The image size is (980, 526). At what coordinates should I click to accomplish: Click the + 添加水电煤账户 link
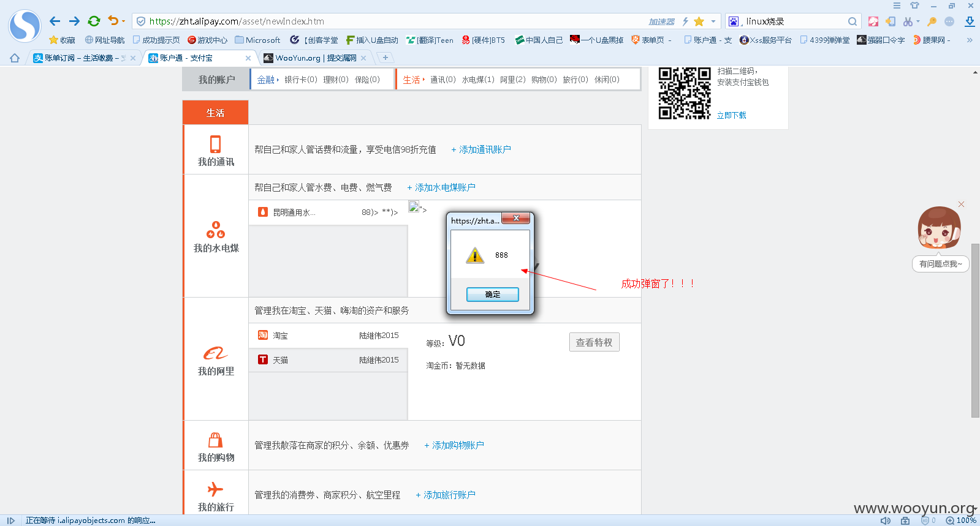[x=441, y=187]
